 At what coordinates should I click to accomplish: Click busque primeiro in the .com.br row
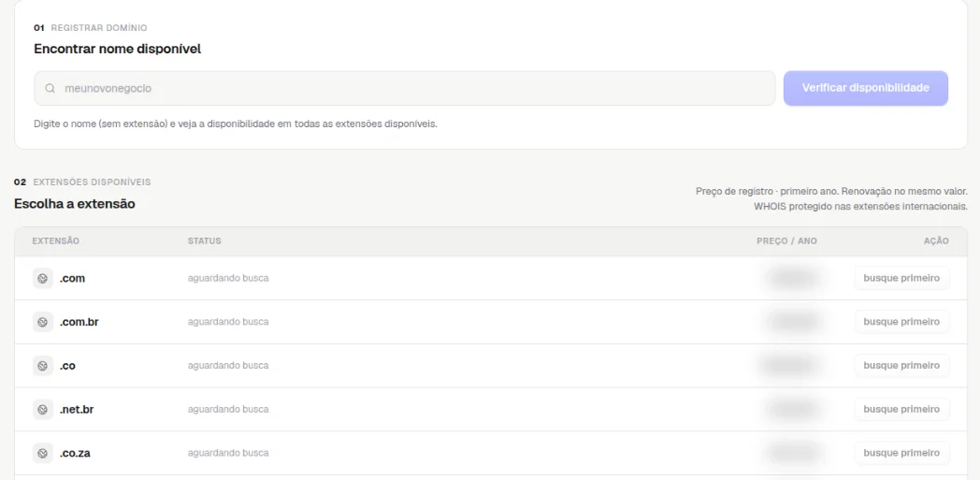tap(901, 322)
